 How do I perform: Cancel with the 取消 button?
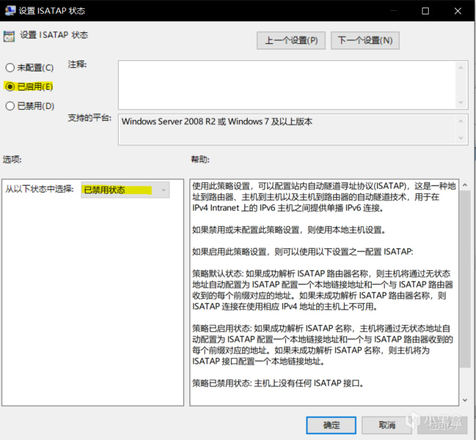coord(387,425)
